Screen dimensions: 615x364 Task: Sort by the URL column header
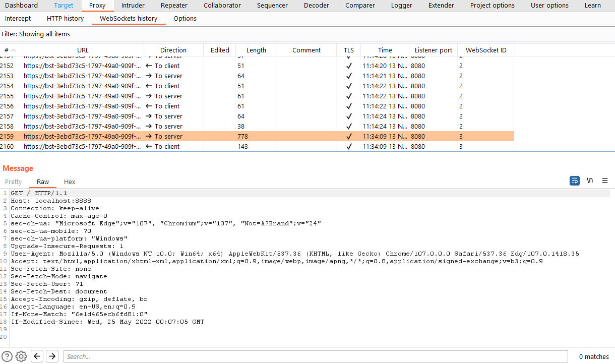[83, 50]
